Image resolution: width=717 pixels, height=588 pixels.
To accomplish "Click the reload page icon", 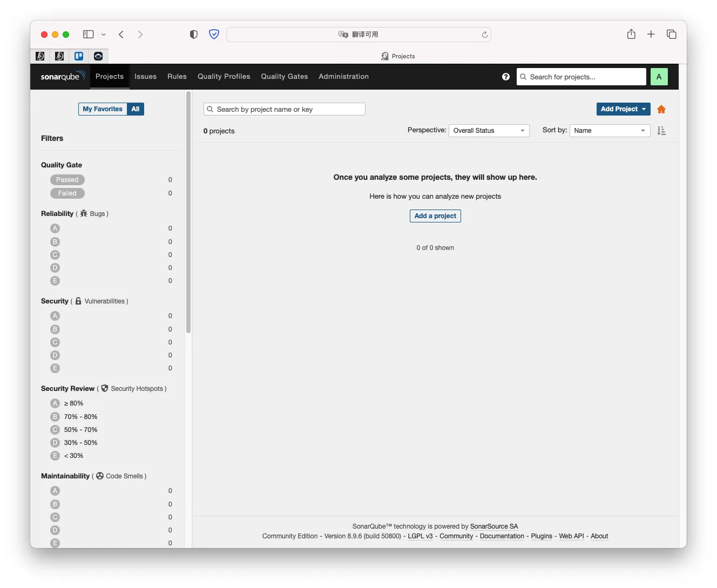I will (485, 35).
